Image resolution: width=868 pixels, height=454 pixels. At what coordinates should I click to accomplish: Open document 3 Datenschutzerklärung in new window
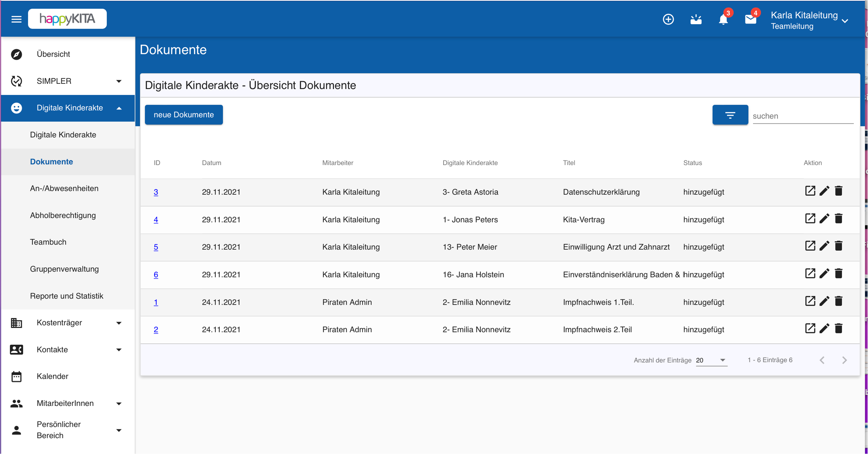click(x=810, y=191)
